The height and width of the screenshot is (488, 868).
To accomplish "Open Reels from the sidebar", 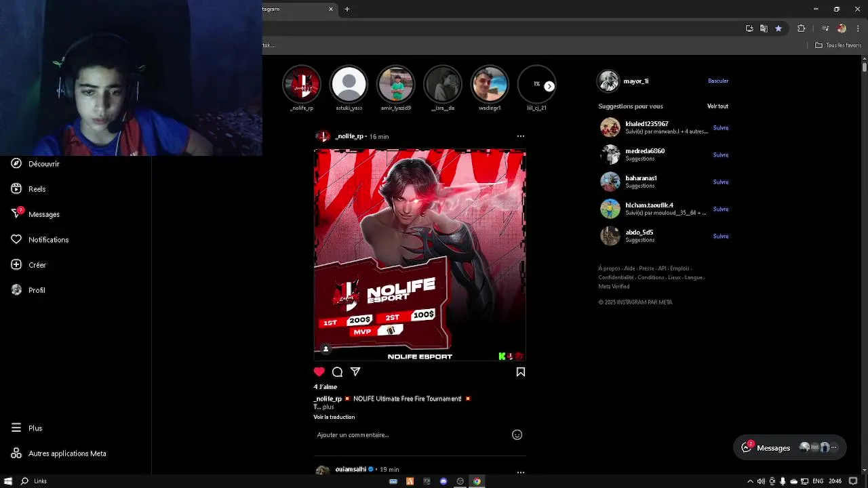I will click(x=28, y=189).
